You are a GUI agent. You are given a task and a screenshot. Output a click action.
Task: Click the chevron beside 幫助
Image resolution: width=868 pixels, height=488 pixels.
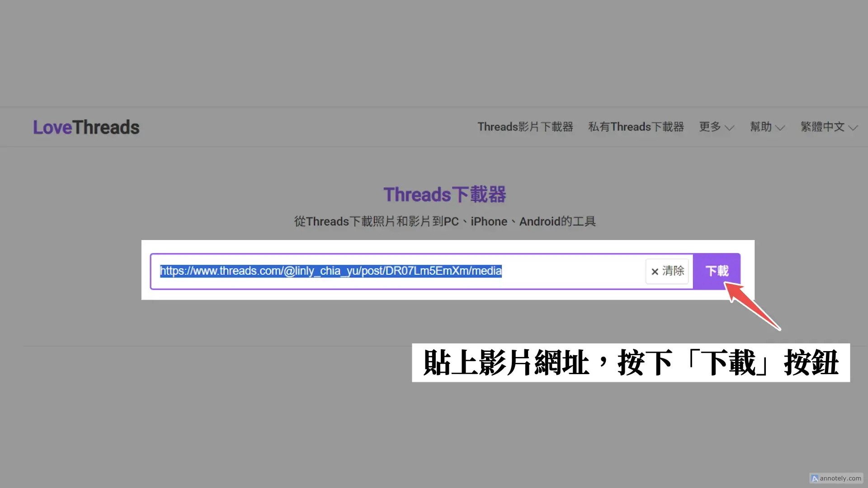[780, 128]
